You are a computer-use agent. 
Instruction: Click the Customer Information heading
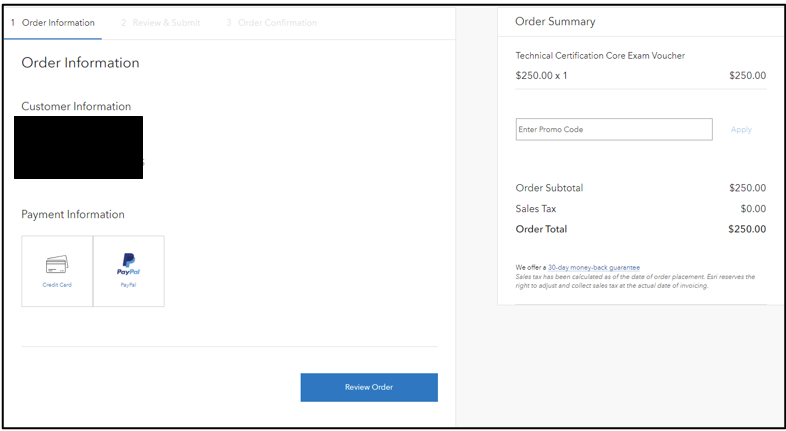coord(76,107)
